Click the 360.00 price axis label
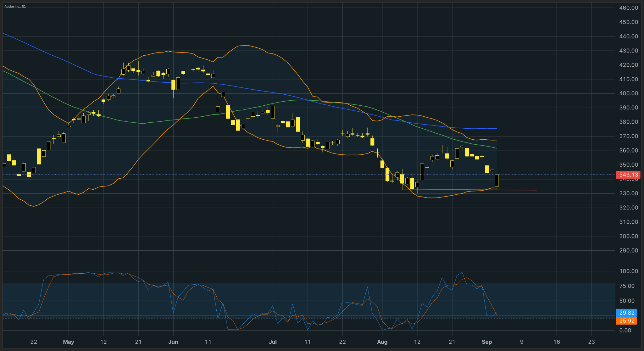Viewport: 644px width, 351px height. pyautogui.click(x=629, y=151)
